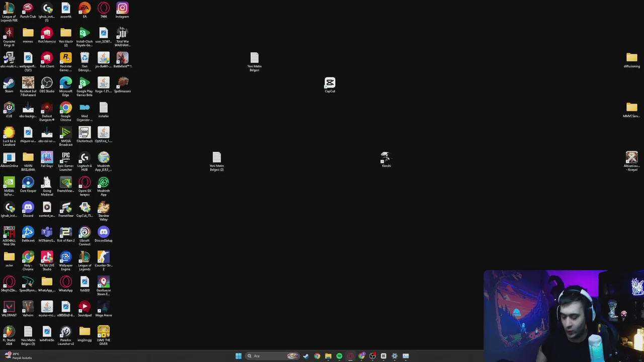Open Spotify from the taskbar

tap(339, 356)
